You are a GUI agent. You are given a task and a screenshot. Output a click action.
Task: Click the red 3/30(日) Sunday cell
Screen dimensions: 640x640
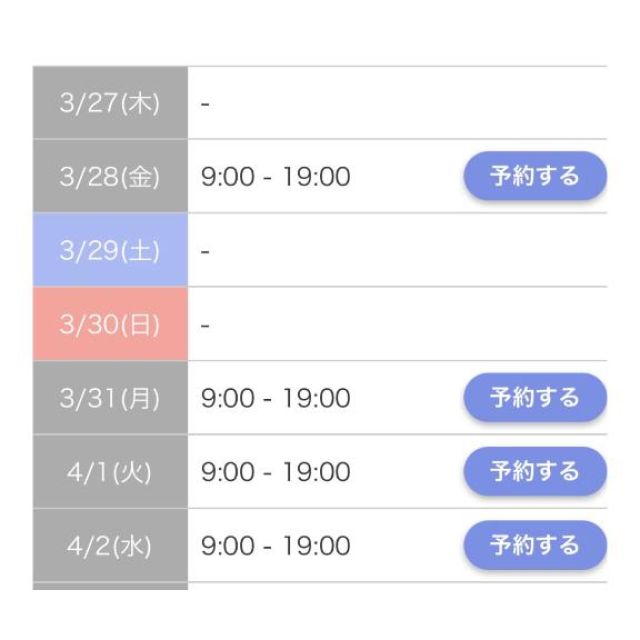tap(110, 324)
